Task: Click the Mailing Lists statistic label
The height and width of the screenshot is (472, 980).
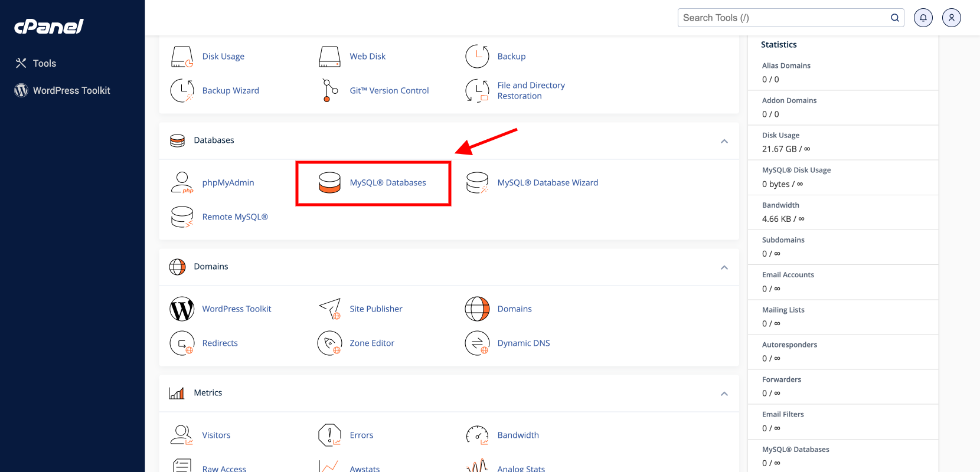Action: click(783, 310)
